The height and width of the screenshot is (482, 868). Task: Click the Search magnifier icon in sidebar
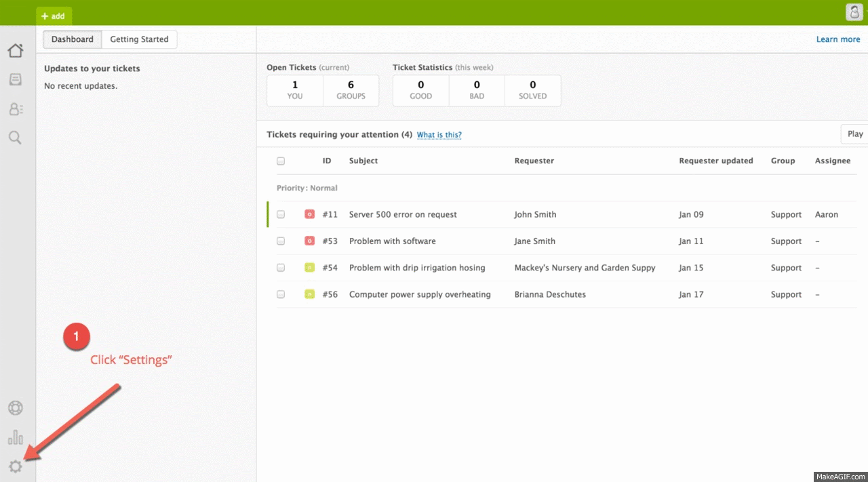(x=15, y=138)
